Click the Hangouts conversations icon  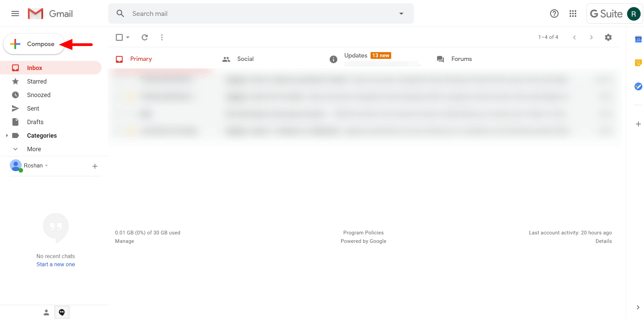tap(62, 312)
